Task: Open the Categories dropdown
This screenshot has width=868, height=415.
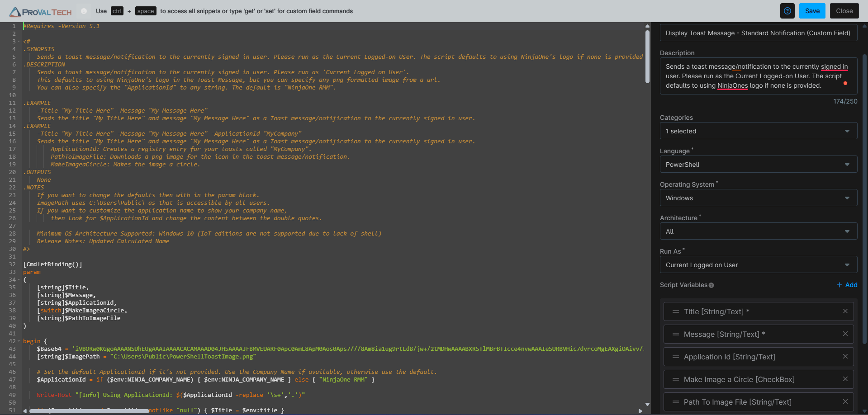Action: click(759, 131)
